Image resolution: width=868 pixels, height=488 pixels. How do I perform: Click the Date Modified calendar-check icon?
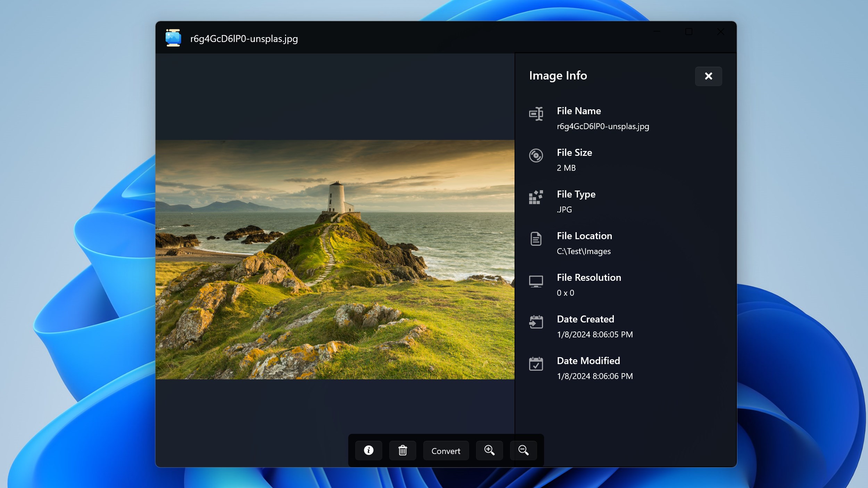[536, 364]
